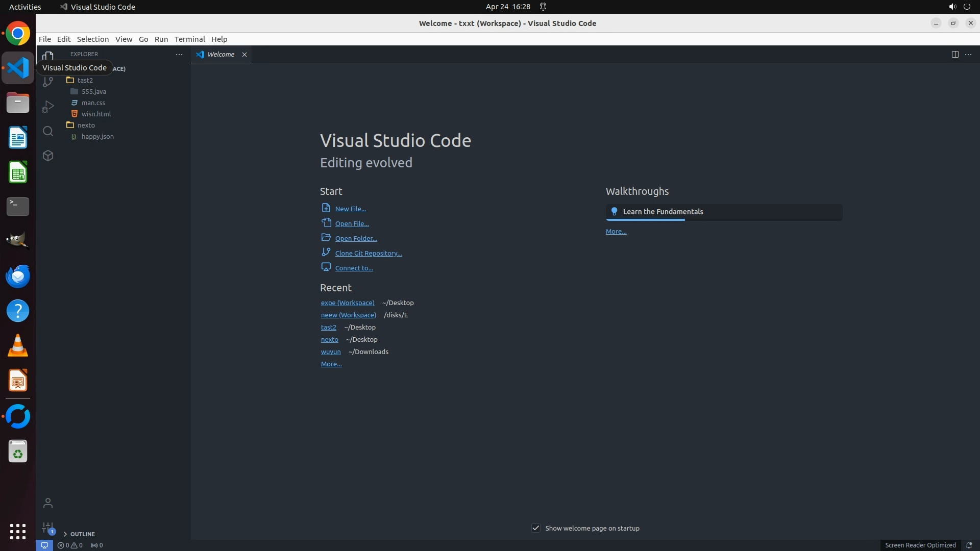980x551 pixels.
Task: Open the Manage settings gear icon
Action: (48, 528)
